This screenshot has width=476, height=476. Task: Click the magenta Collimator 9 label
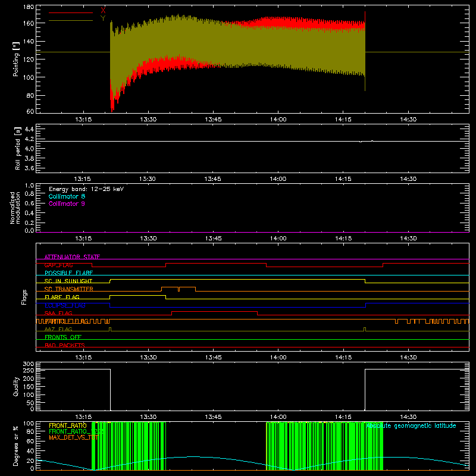(67, 203)
